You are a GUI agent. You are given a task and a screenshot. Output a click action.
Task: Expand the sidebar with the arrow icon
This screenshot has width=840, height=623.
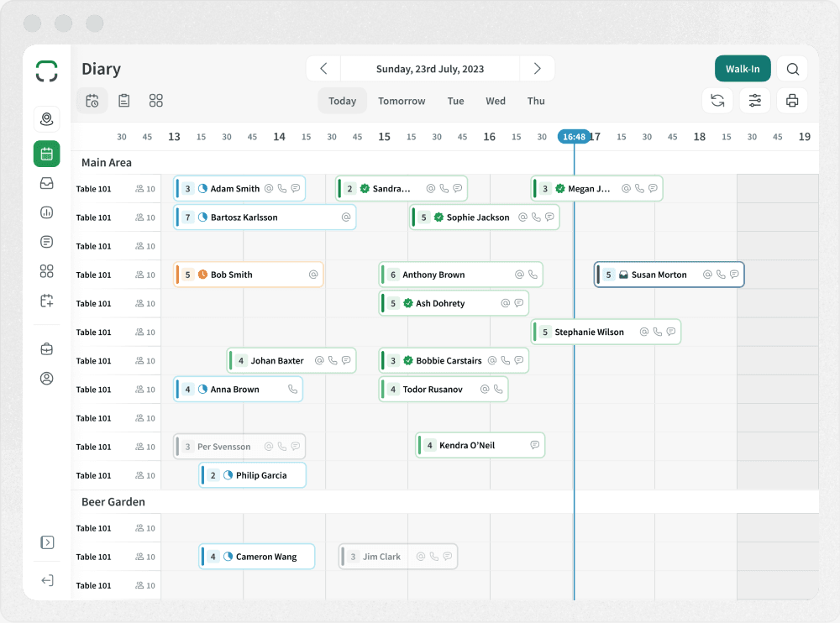47,542
